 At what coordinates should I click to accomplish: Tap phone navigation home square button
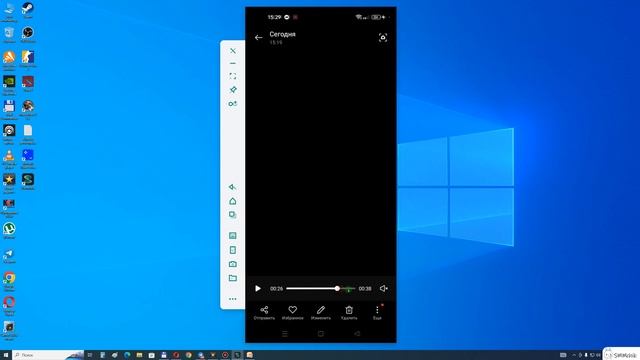coord(321,334)
